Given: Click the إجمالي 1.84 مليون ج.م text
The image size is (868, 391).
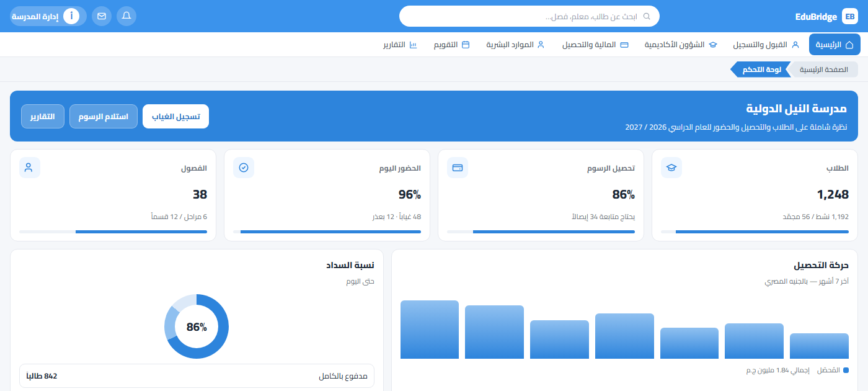Looking at the screenshot, I should pyautogui.click(x=777, y=371).
